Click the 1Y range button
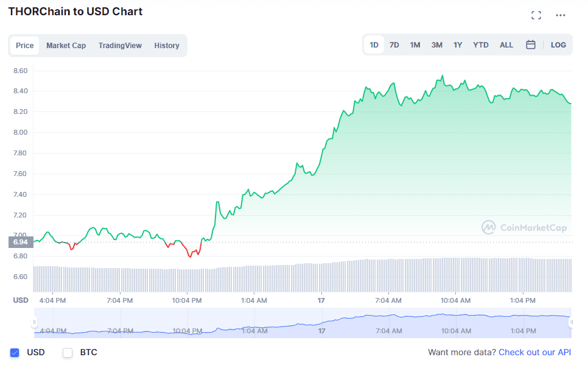Image resolution: width=588 pixels, height=368 pixels. coord(458,44)
